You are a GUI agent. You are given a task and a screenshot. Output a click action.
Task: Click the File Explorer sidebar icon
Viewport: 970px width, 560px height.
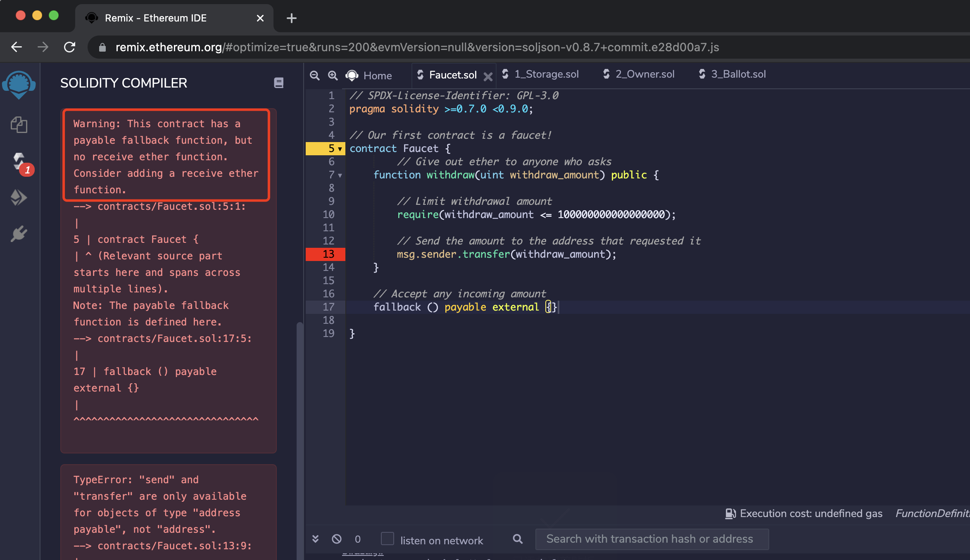click(x=19, y=126)
